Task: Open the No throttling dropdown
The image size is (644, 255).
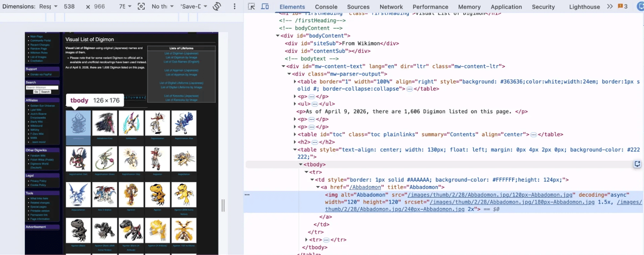Action: pos(163,7)
